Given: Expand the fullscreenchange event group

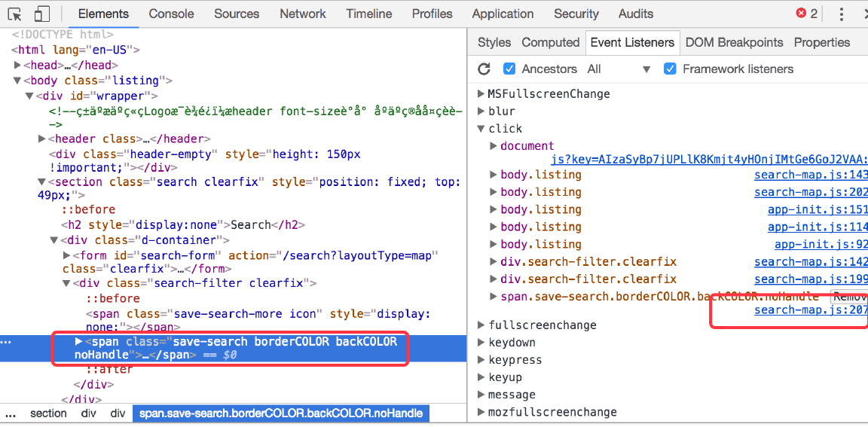Looking at the screenshot, I should (x=481, y=325).
